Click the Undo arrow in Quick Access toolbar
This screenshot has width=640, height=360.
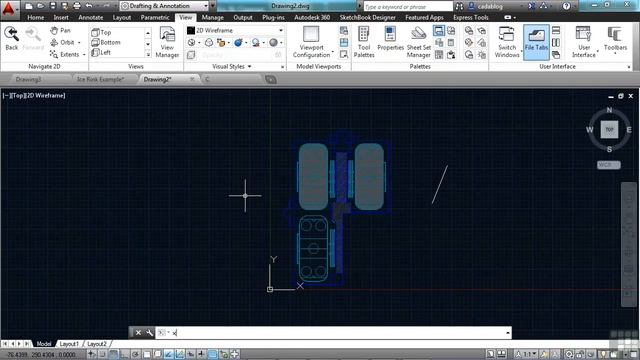pyautogui.click(x=89, y=6)
